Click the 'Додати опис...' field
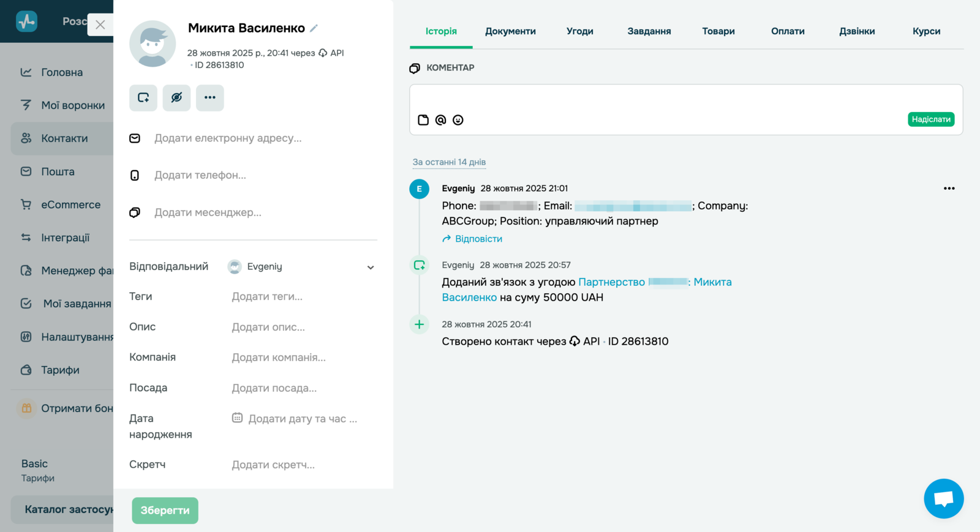980x532 pixels. coord(268,327)
